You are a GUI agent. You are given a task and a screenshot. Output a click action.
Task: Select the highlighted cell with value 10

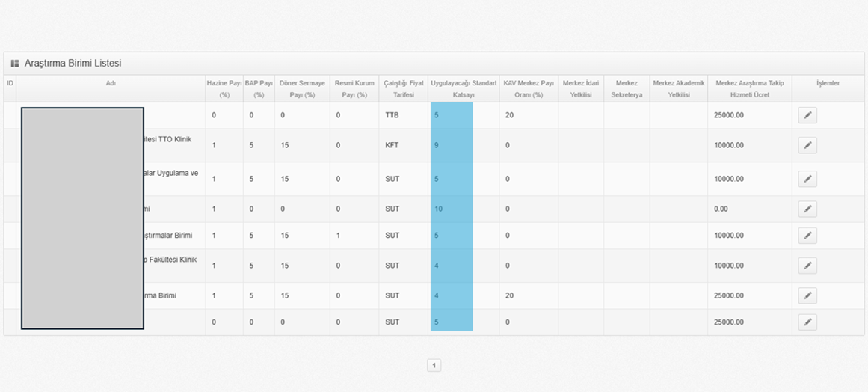point(451,209)
